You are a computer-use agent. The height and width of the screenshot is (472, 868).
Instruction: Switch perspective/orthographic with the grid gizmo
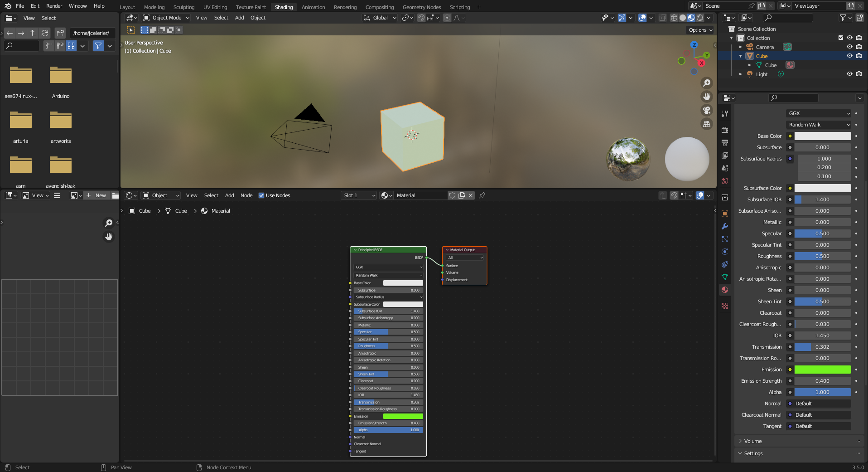coord(706,124)
